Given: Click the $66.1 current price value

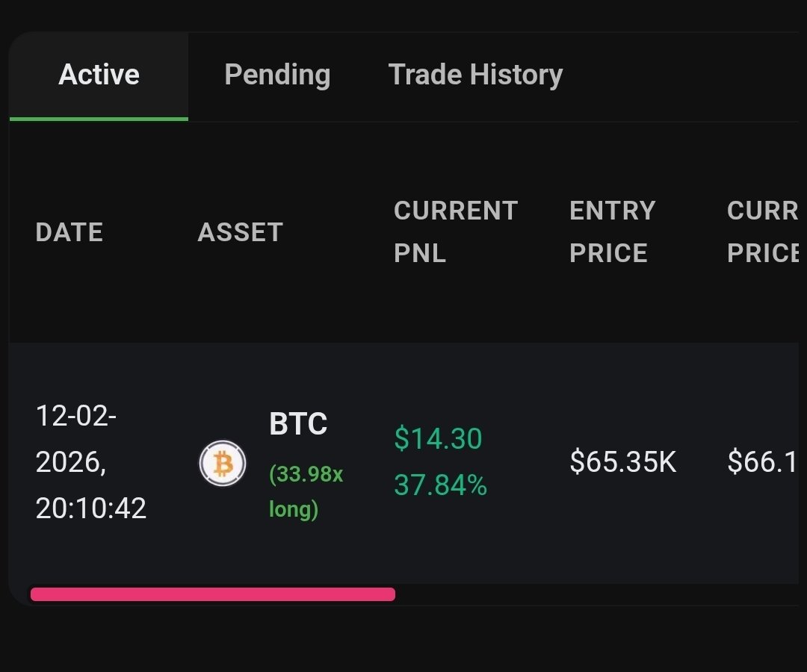Looking at the screenshot, I should point(763,461).
